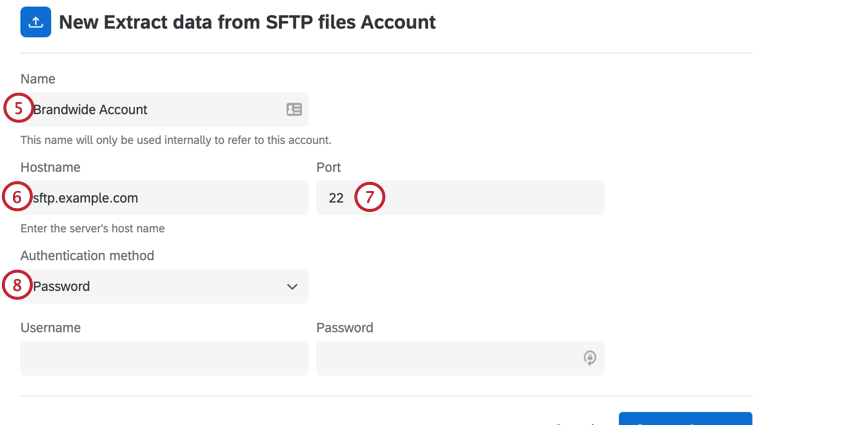
Task: Click the contact card icon in the Name field
Action: pos(294,110)
